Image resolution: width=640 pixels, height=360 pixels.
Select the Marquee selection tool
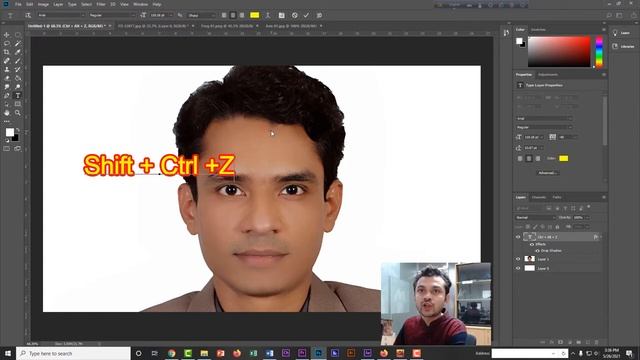point(18,35)
